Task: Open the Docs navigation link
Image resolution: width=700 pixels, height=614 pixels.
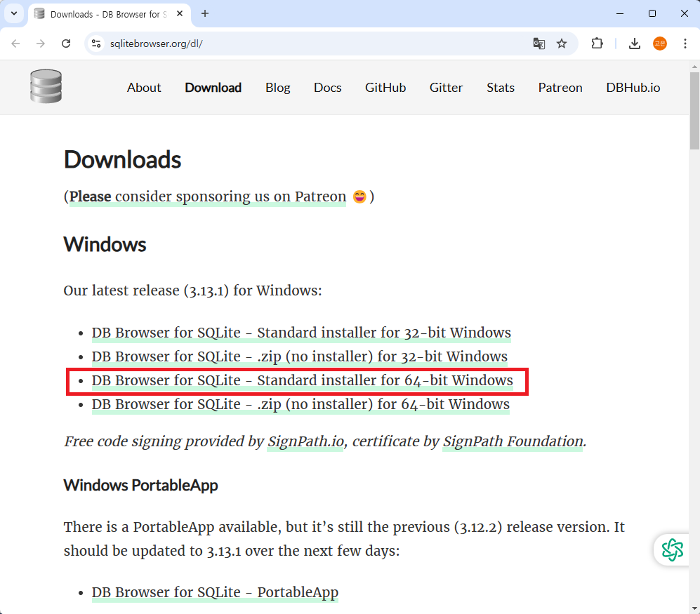Action: coord(327,88)
